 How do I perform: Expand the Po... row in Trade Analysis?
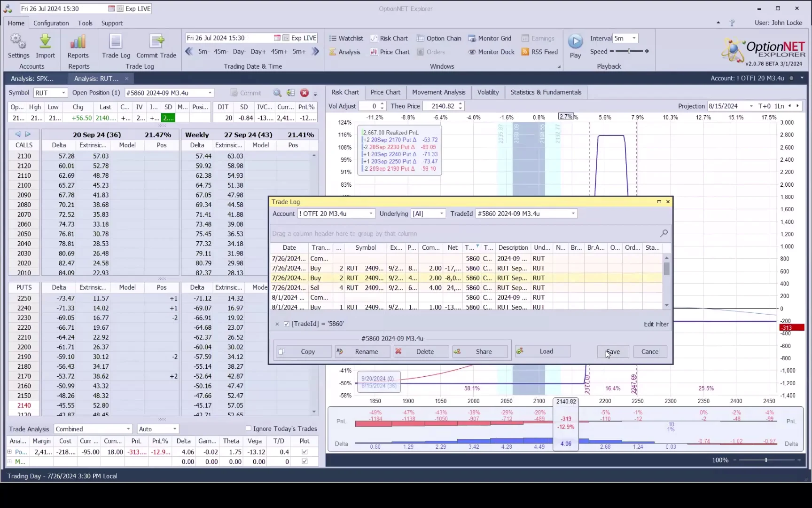pos(9,452)
